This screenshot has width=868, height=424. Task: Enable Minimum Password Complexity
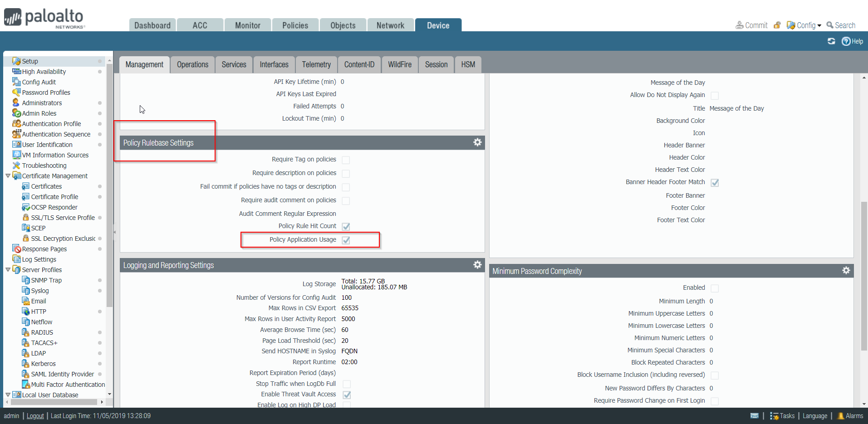tap(715, 288)
